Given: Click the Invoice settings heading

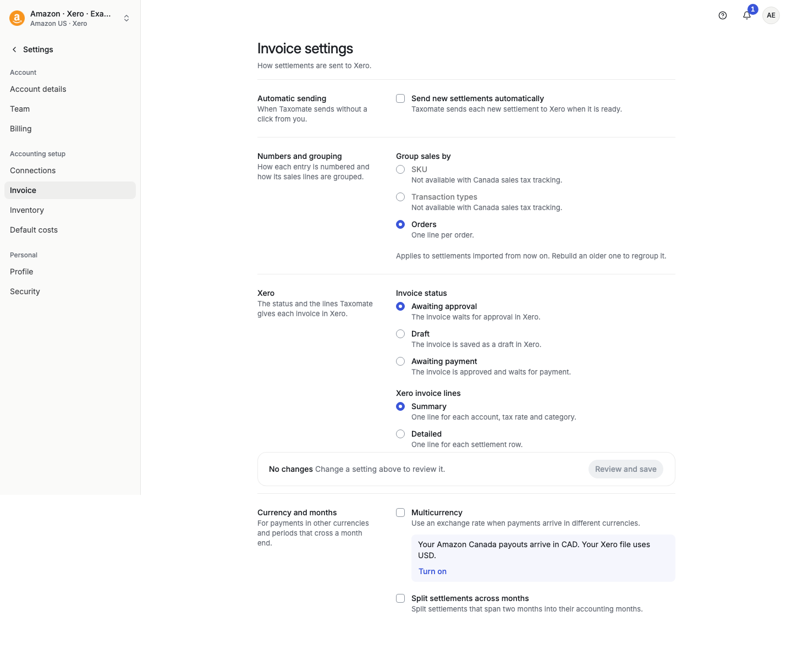Looking at the screenshot, I should (x=305, y=48).
